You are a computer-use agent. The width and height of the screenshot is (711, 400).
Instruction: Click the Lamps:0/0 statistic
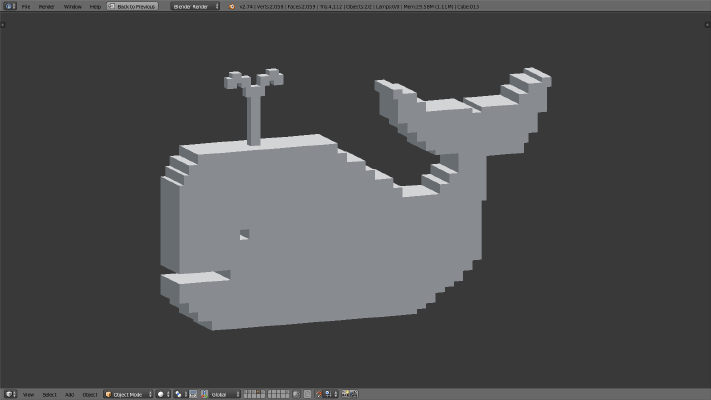[388, 7]
